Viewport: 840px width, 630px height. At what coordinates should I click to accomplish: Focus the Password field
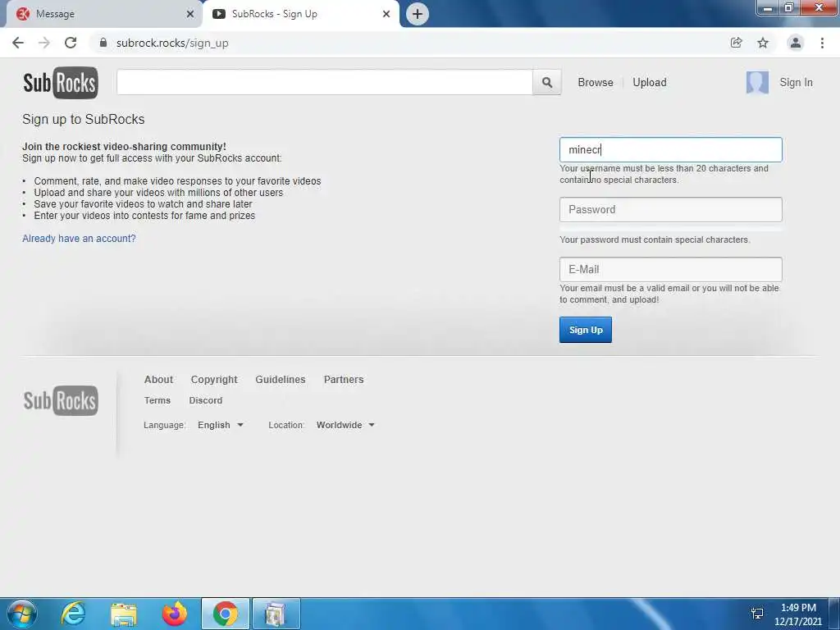point(671,209)
